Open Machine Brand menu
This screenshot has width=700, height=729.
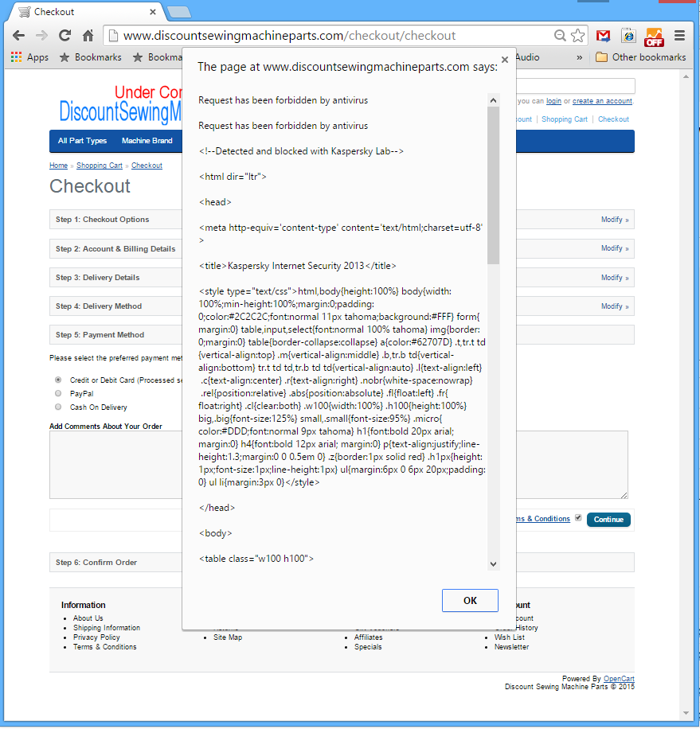pyautogui.click(x=147, y=140)
